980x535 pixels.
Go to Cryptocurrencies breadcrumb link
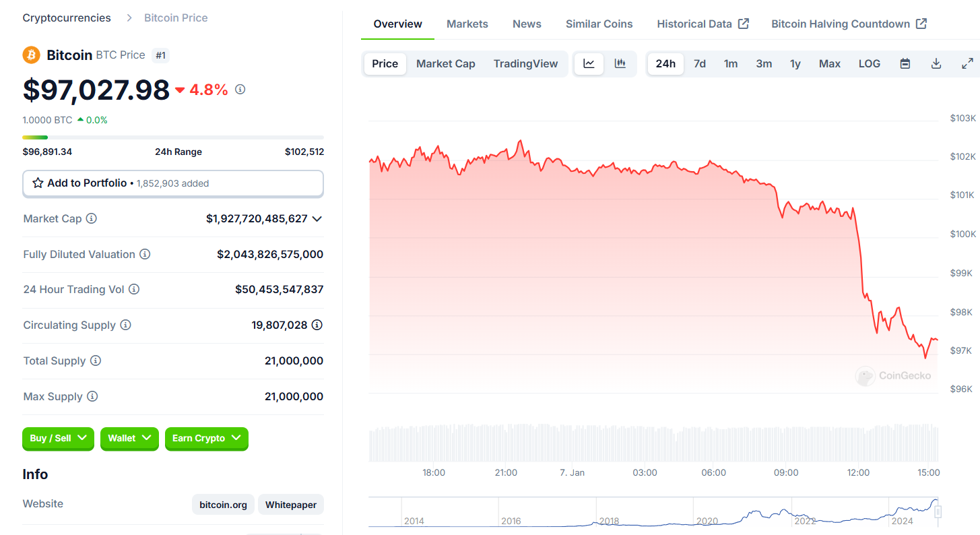click(x=67, y=18)
